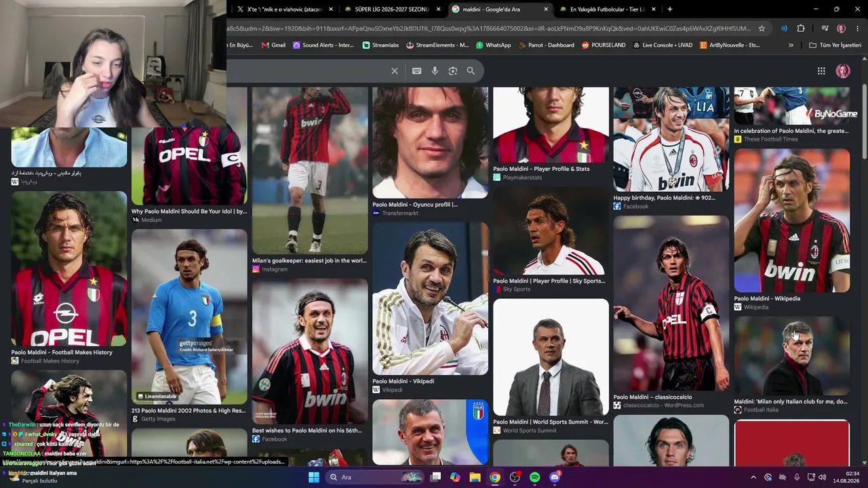Open the 'Tüm Yer İşaretleri' bookmarks folder
Screen dimensions: 868x488
pyautogui.click(x=835, y=45)
